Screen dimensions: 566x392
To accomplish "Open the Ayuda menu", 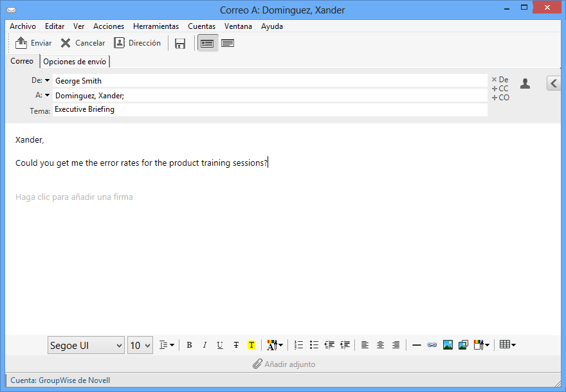I will point(272,26).
